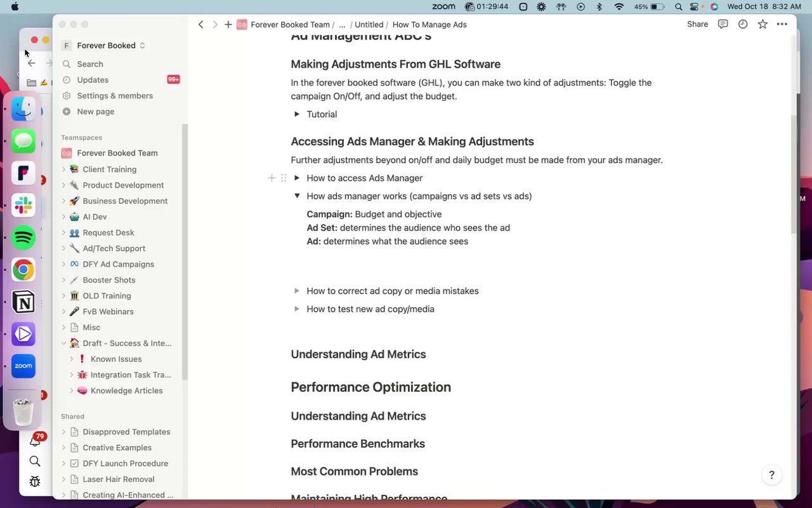Click the drag handle beside How to access Ads Manager
The height and width of the screenshot is (508, 812).
tap(284, 178)
